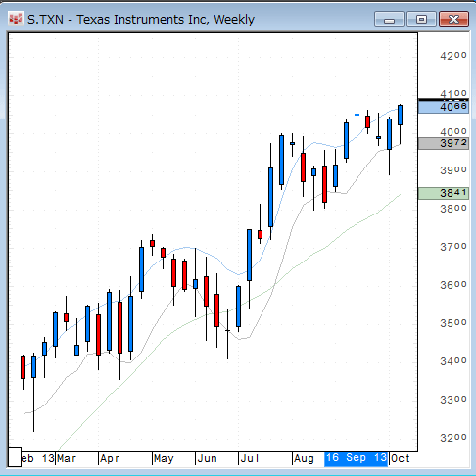Click the 3600 price axis label
Screen dimensions: 476x476
[453, 285]
